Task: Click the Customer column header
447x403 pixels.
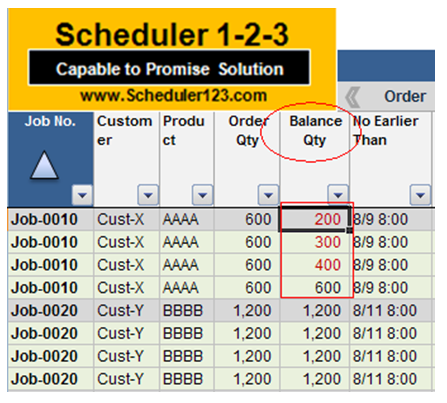Action: coord(127,159)
